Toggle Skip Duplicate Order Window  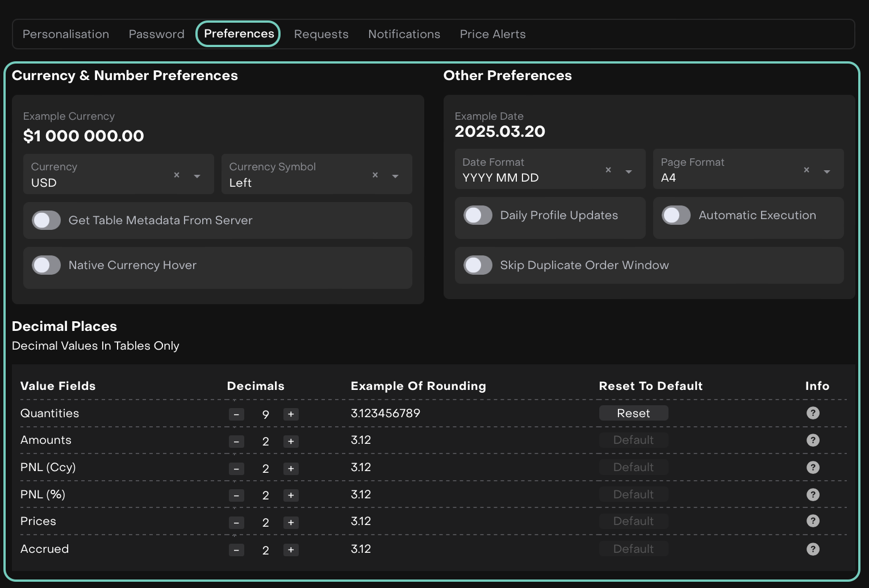pos(478,265)
